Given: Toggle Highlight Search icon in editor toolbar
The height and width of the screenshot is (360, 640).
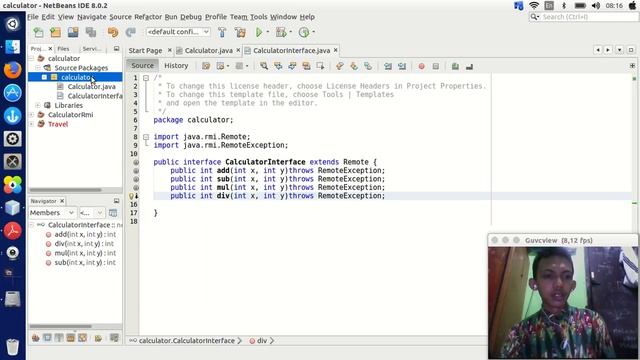Looking at the screenshot, I should click(306, 66).
